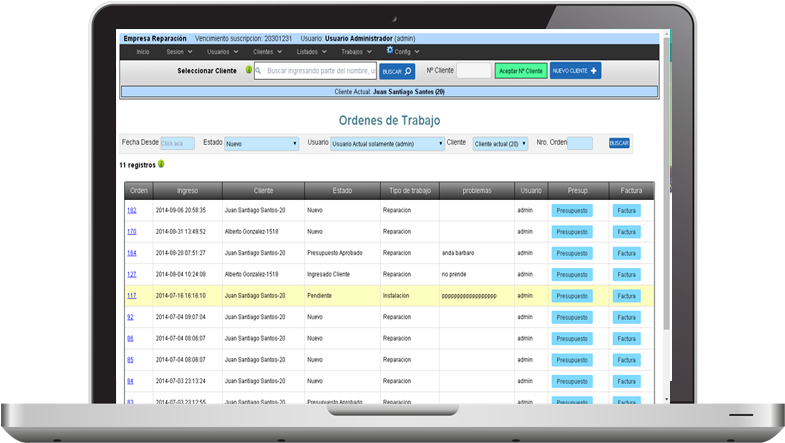Click Presupuesto button for order 164
Screen dimensions: 785x443
coord(572,253)
